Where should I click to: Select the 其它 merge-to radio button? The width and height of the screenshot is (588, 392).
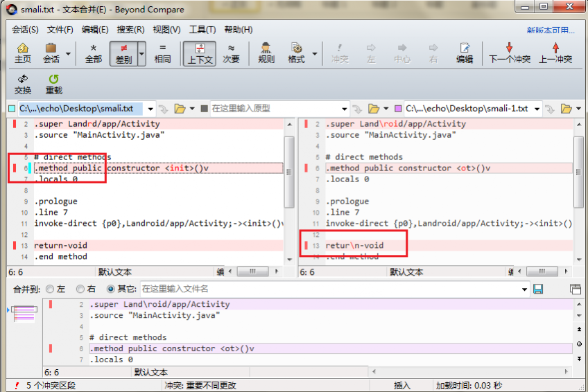[111, 289]
